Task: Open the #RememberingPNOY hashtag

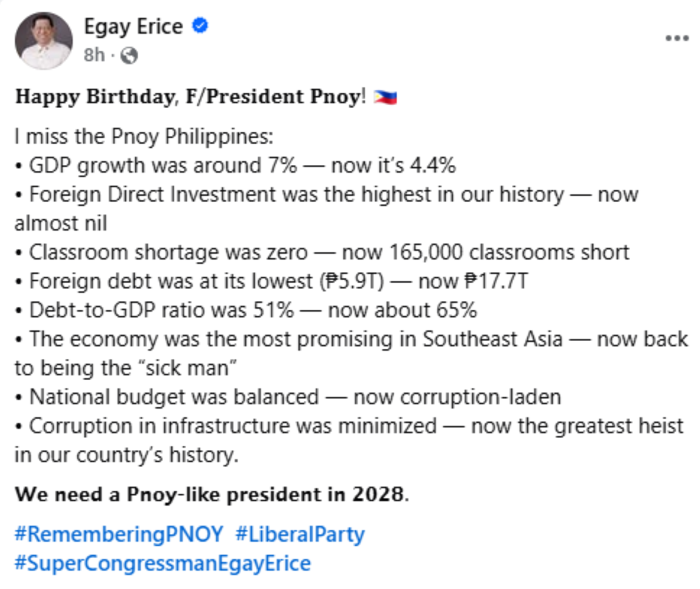Action: (119, 534)
